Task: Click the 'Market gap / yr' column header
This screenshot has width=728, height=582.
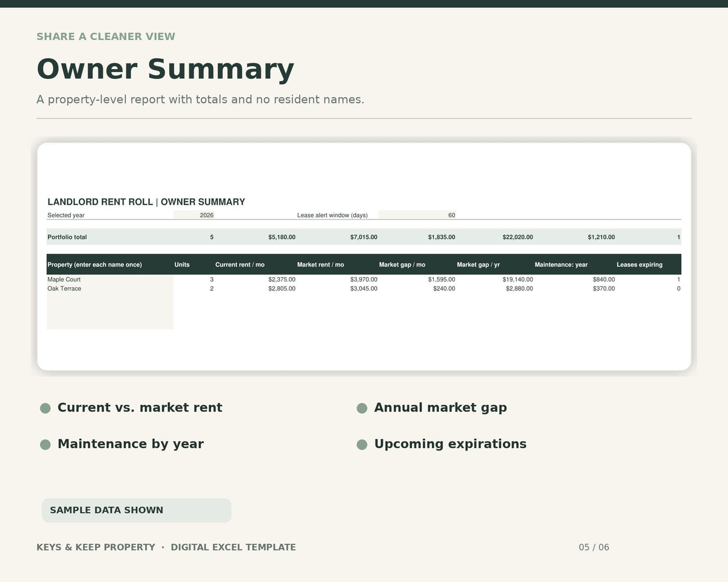Action: click(x=478, y=265)
